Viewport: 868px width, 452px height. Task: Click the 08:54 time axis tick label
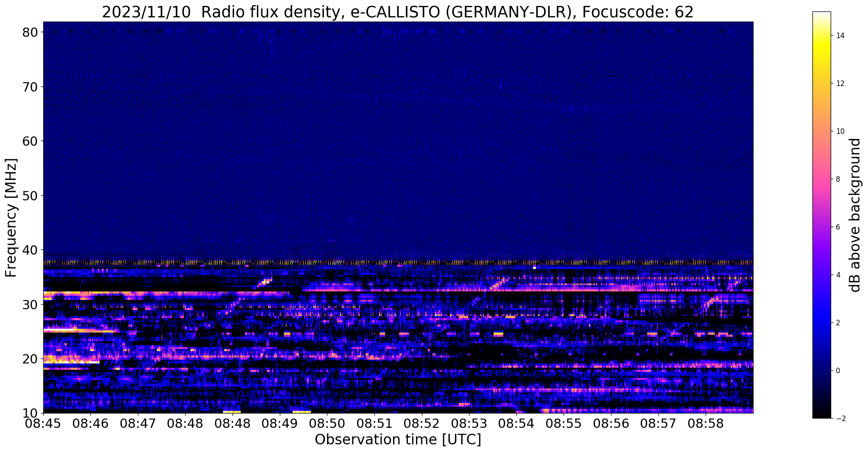pos(516,424)
